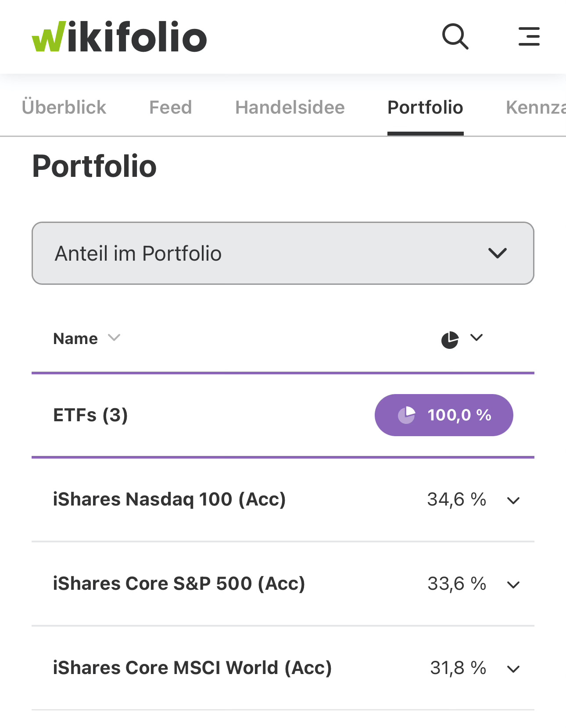This screenshot has width=566, height=728.
Task: Click the iShares Nasdaq 100 (Acc) name
Action: click(x=169, y=499)
